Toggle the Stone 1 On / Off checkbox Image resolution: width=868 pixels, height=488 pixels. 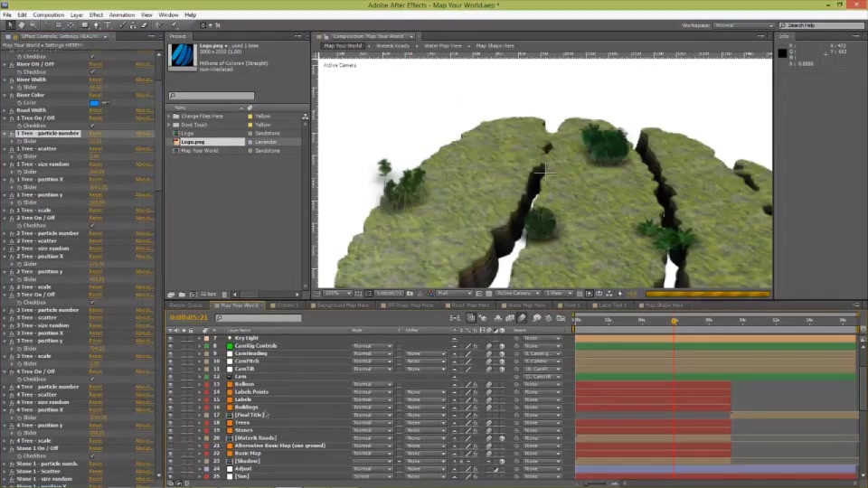tap(92, 455)
